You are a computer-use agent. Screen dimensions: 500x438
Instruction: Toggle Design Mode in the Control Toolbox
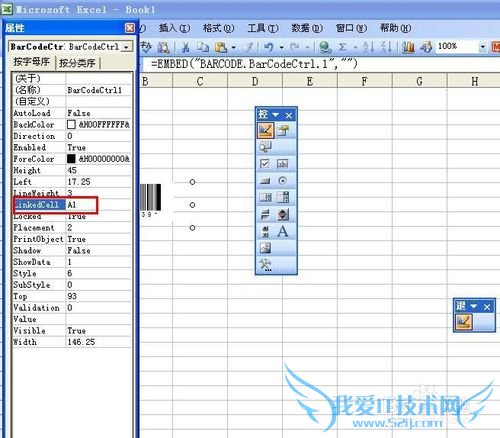tap(265, 130)
